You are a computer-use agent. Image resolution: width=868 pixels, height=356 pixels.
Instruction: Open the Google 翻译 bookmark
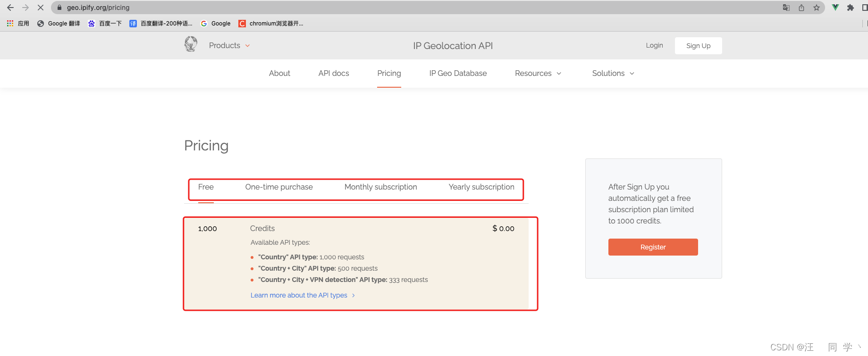click(59, 24)
